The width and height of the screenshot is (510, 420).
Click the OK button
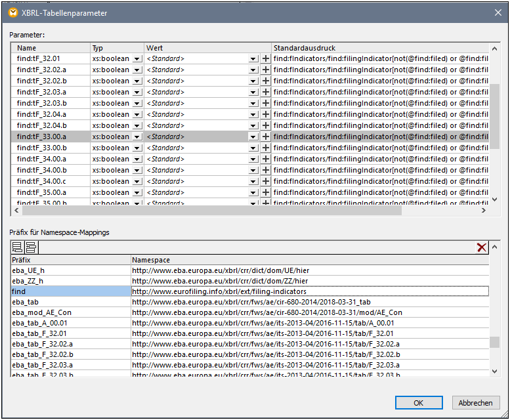pos(418,403)
